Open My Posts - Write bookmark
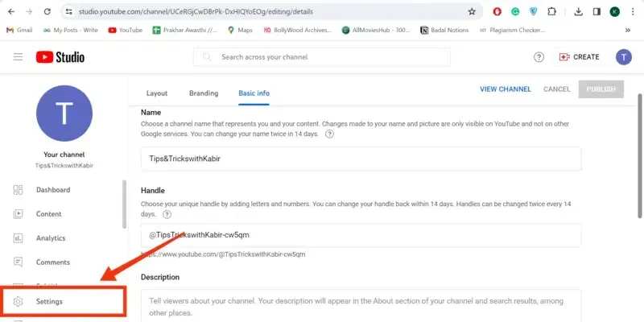644x322 pixels. [71, 30]
